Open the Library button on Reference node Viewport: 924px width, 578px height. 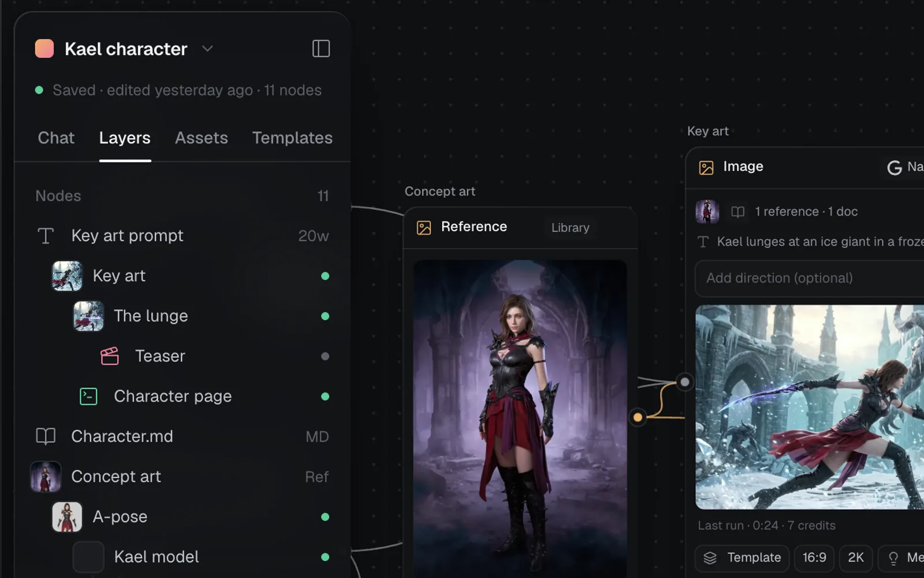coord(571,228)
